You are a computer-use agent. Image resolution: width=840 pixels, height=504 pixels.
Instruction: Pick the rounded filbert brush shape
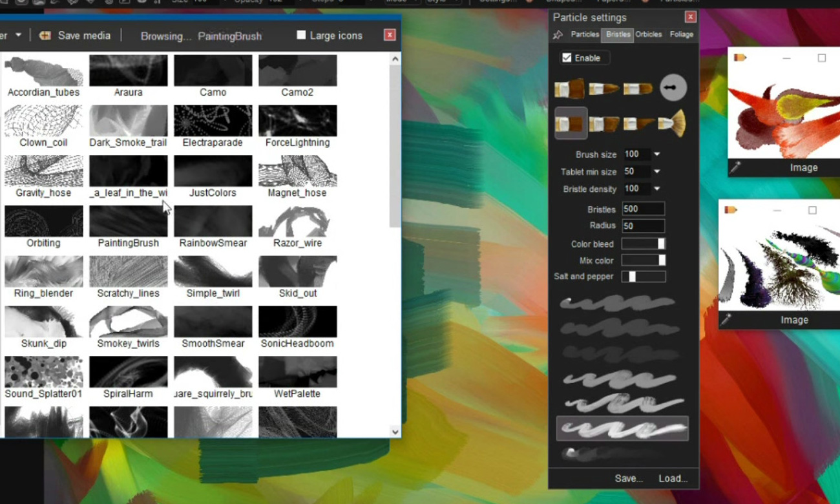(x=638, y=89)
